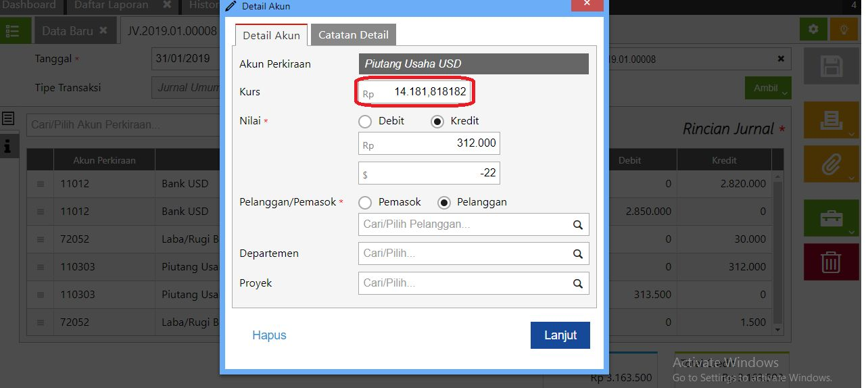Click the green list menu icon
The height and width of the screenshot is (388, 868).
[x=14, y=31]
